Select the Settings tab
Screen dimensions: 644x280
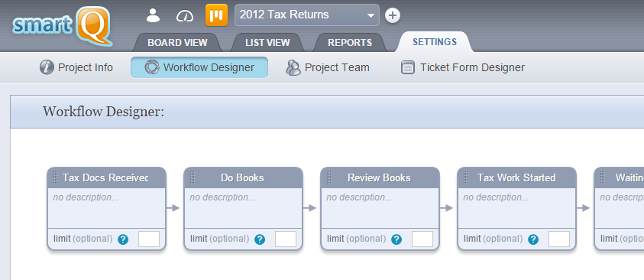coord(435,42)
